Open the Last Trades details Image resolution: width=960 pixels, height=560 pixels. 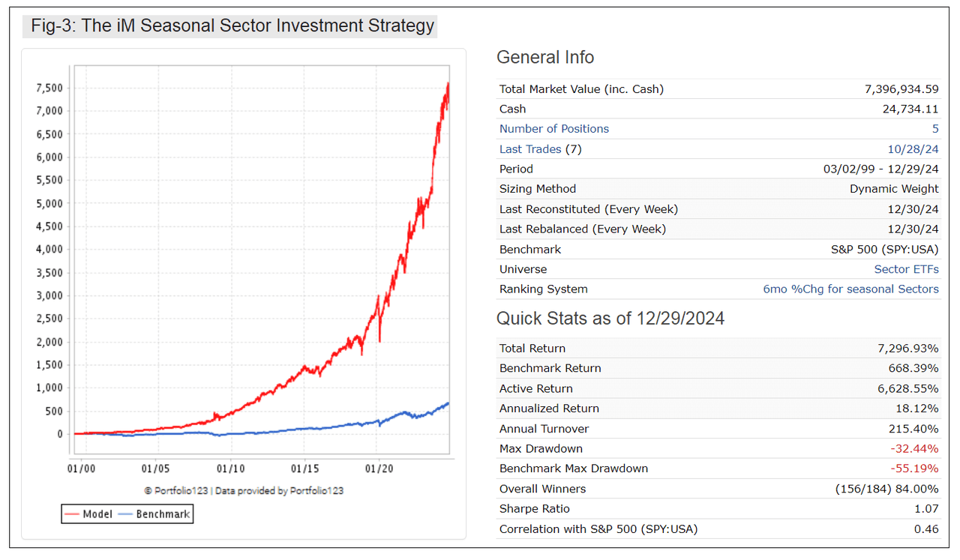point(530,148)
